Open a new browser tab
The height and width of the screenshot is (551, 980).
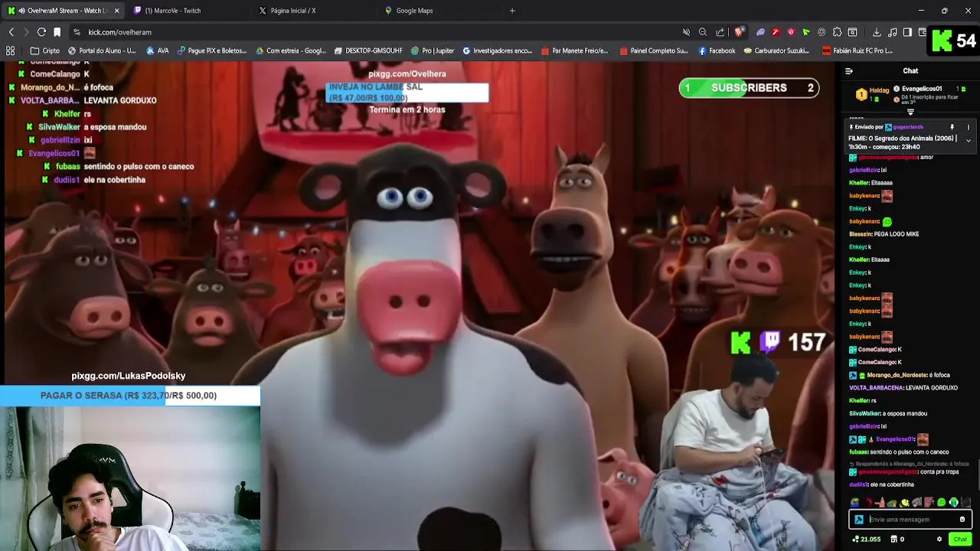tap(512, 11)
